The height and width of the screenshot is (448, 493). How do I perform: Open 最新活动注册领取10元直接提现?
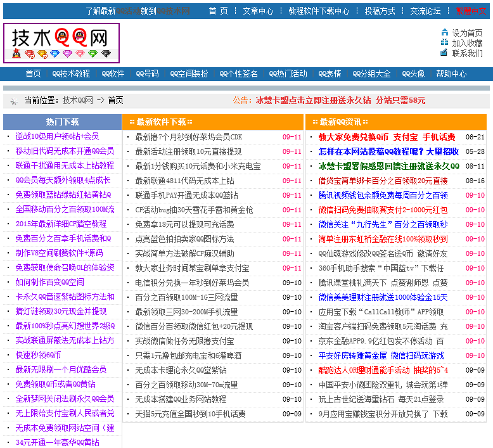click(x=188, y=151)
